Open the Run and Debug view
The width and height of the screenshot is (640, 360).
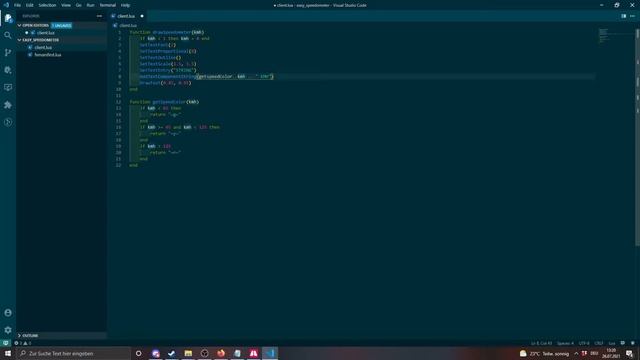(x=8, y=70)
